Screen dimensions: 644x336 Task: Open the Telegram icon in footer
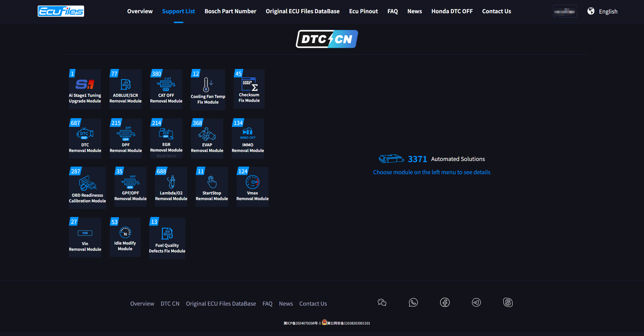(476, 303)
